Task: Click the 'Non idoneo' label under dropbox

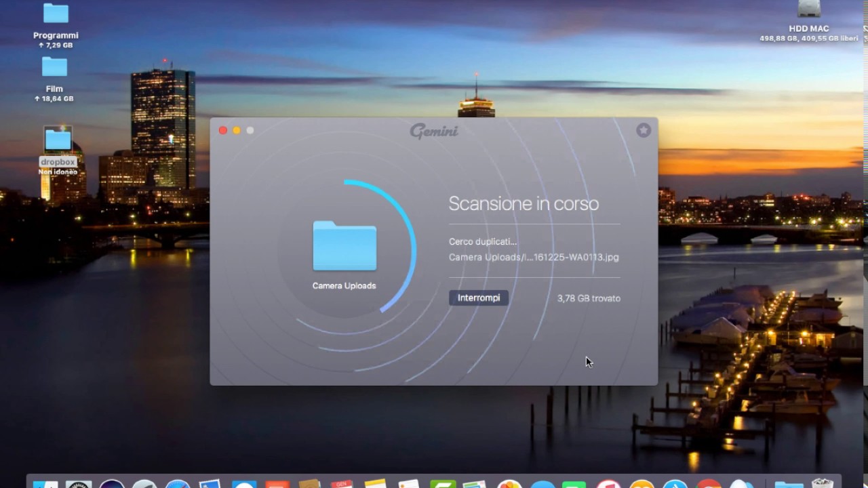Action: tap(58, 172)
